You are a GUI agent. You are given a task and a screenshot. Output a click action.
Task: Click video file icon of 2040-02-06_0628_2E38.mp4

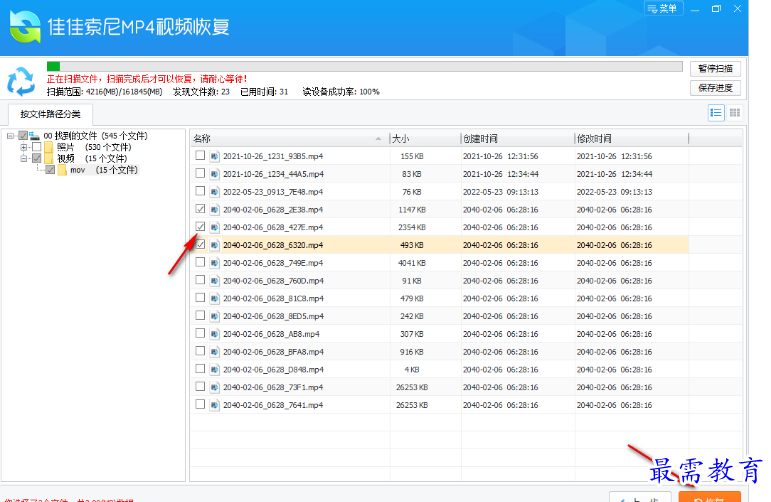coord(214,209)
